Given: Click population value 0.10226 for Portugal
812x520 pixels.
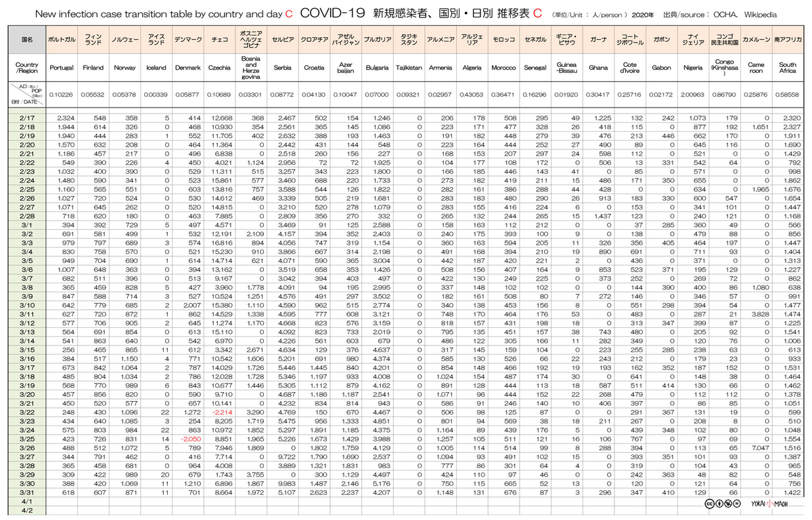Looking at the screenshot, I should [x=62, y=94].
